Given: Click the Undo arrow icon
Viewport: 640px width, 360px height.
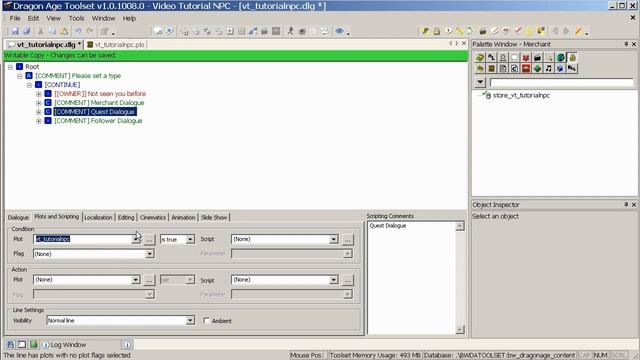Looking at the screenshot, I should (x=78, y=31).
